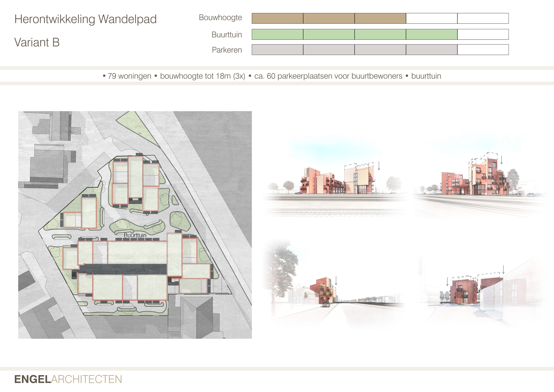Click the Bouwhoogte legend label
Viewport: 554px width, 392px height.
tap(220, 18)
